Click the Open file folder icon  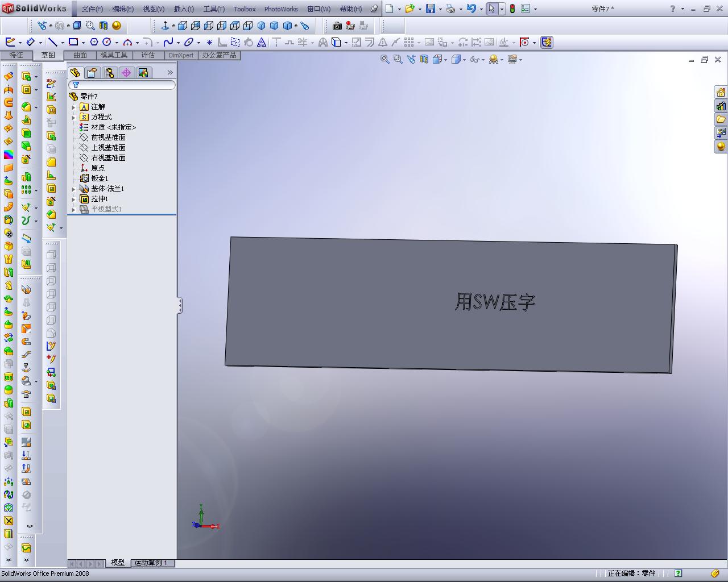pos(409,9)
